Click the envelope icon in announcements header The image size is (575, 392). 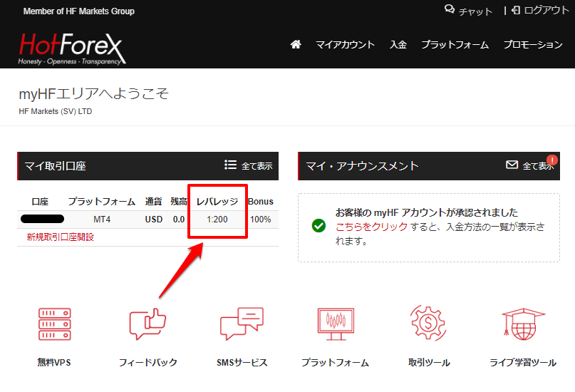point(512,165)
